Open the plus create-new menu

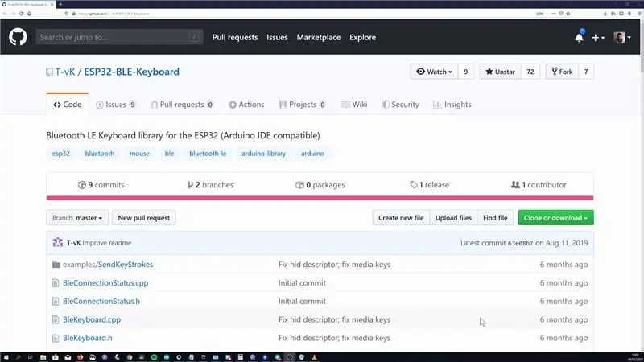coord(597,37)
